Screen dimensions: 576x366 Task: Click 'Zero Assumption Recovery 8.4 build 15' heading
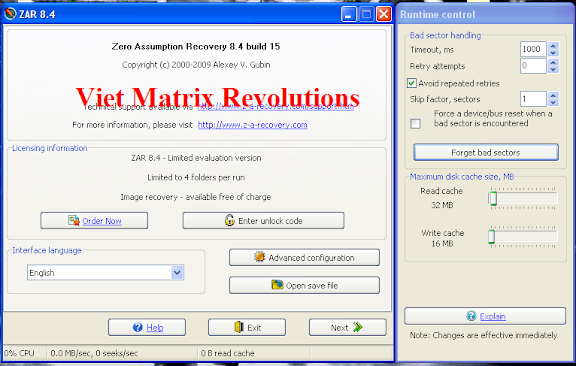(196, 46)
